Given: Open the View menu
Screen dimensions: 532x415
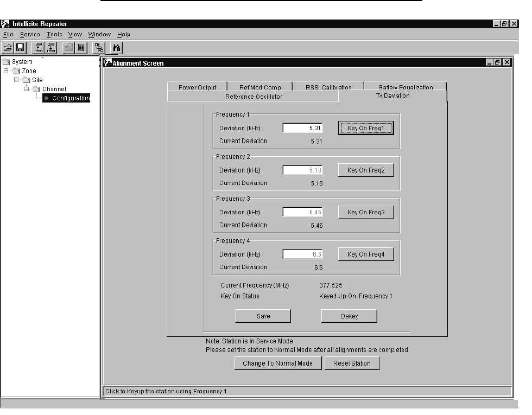Looking at the screenshot, I should coord(75,34).
